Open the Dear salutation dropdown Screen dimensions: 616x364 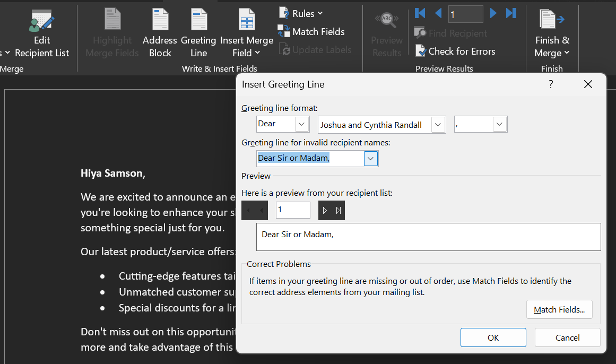click(301, 124)
